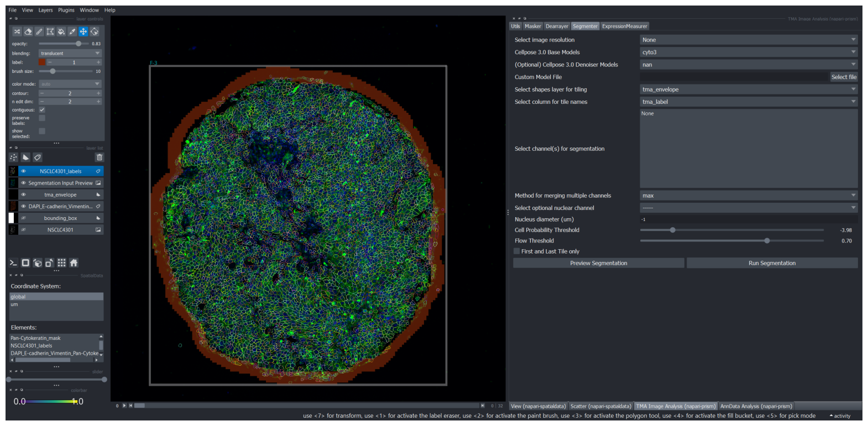Activate the pan/zoom move tool
Screen dimensions: 868x426
[83, 31]
